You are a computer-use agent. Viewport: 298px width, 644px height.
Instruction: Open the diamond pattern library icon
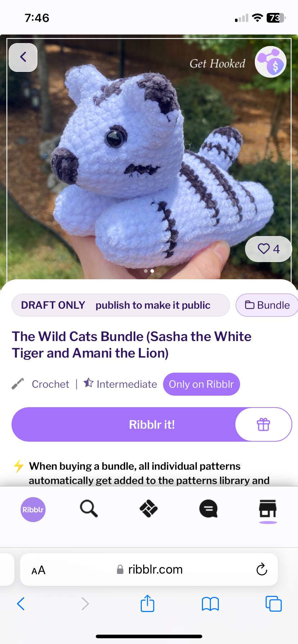pyautogui.click(x=149, y=509)
